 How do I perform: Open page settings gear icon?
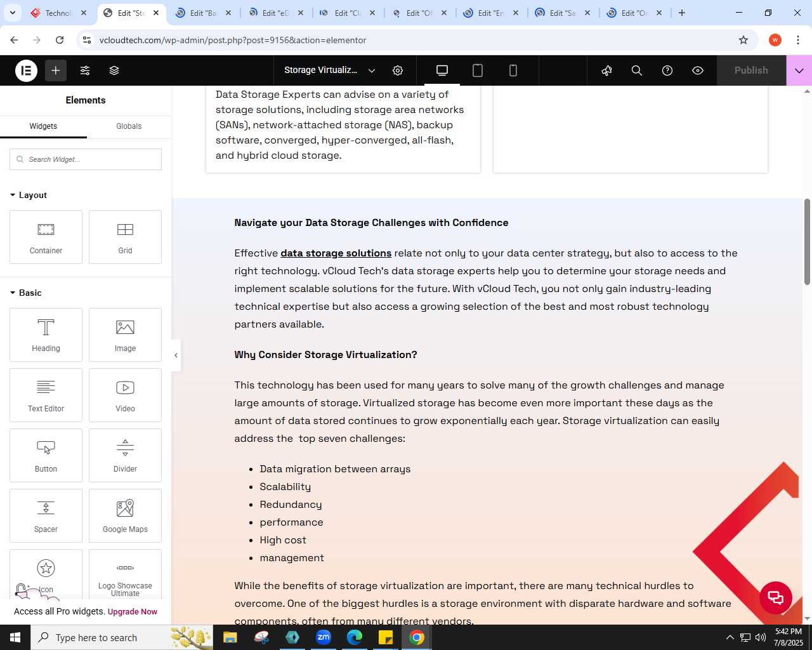tap(398, 70)
